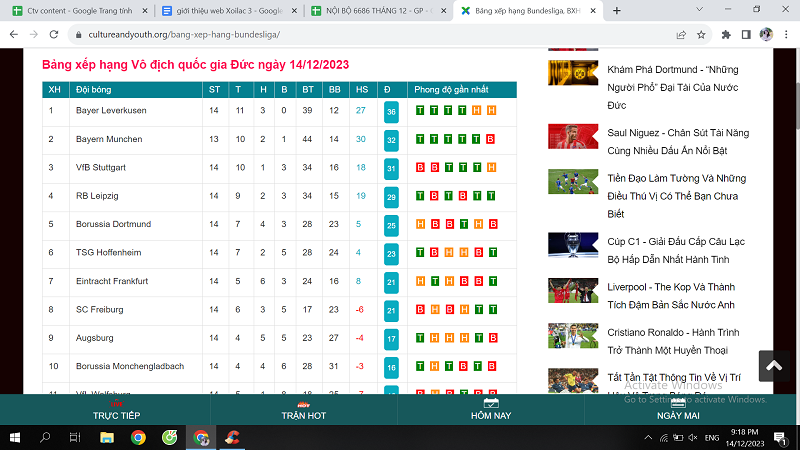Go back to previous page
Viewport: 800px width, 450px height.
pos(14,34)
